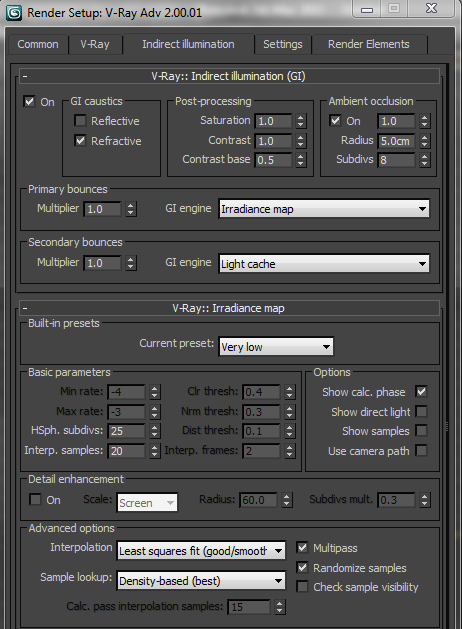Disable Refractive GI caustics
This screenshot has width=462, height=629.
coord(80,140)
